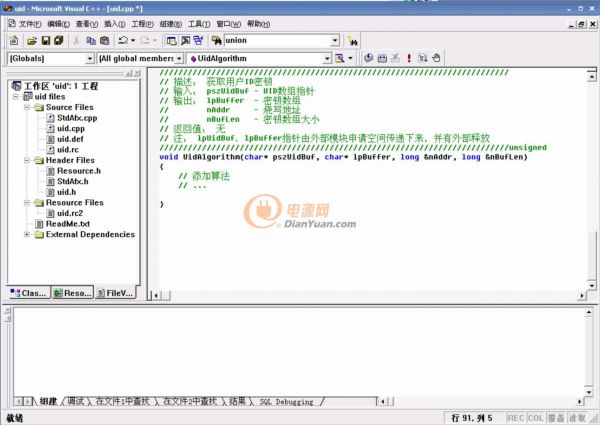Click the Stop Build icon
Viewport: 600px width, 425px height.
[x=396, y=58]
